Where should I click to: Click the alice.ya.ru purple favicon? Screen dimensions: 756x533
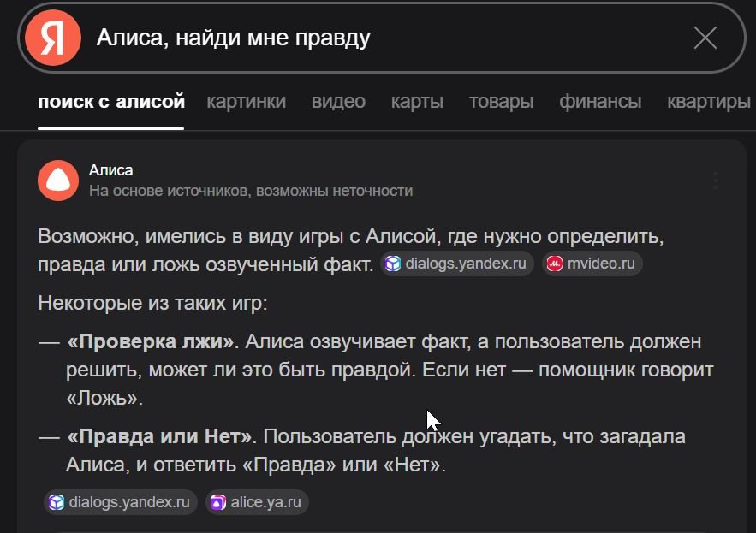(218, 502)
